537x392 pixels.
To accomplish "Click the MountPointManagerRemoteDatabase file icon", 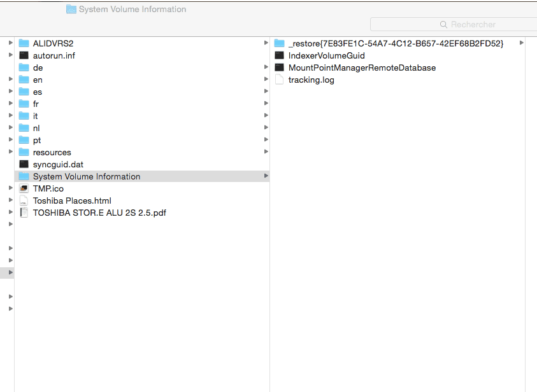I will (280, 67).
